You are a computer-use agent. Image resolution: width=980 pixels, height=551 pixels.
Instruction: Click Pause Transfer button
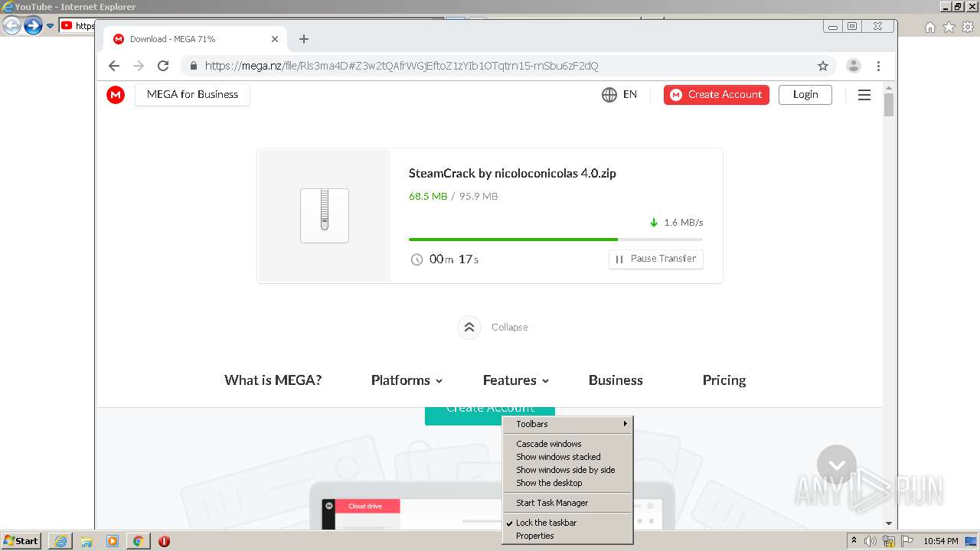(x=656, y=259)
